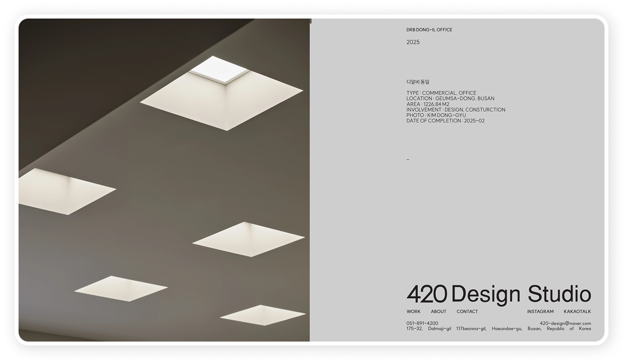
Task: Click the year 2025 under the title
Action: click(413, 42)
